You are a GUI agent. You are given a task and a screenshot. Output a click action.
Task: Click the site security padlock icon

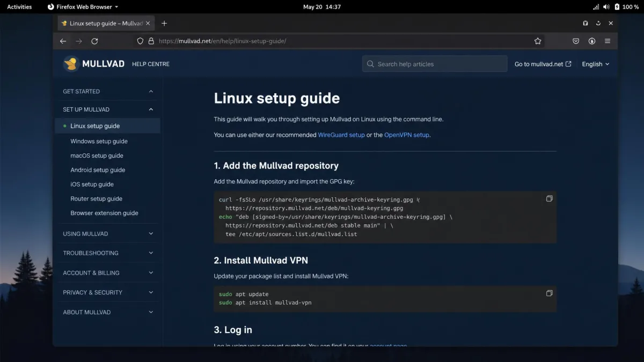pyautogui.click(x=151, y=41)
